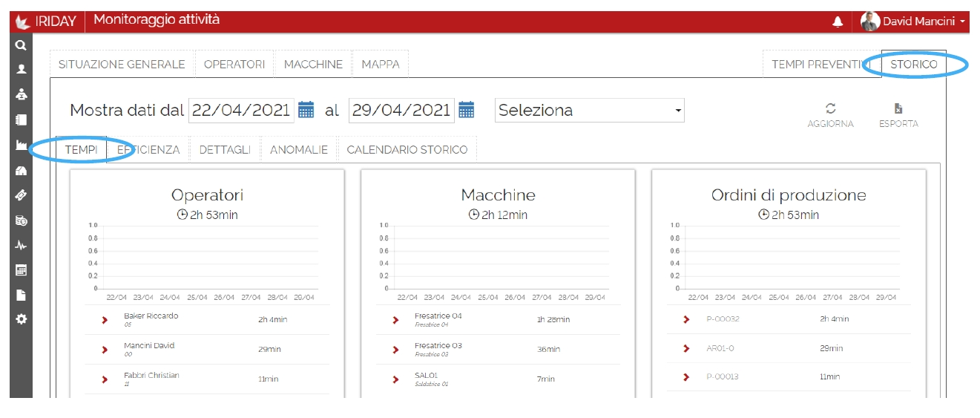Click the Esporta export icon

(898, 109)
